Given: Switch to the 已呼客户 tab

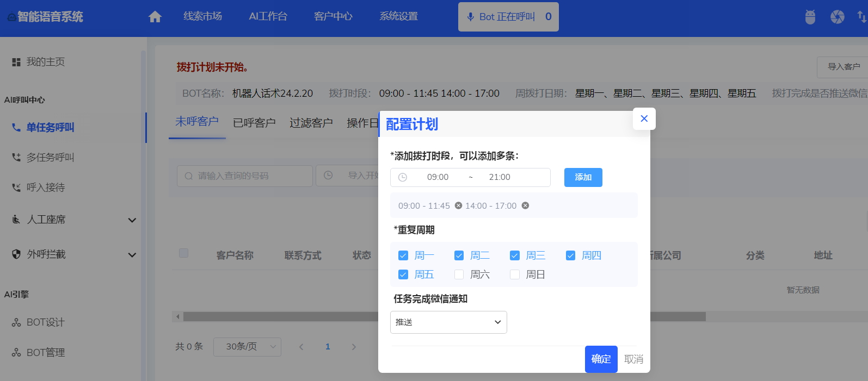Looking at the screenshot, I should [254, 123].
